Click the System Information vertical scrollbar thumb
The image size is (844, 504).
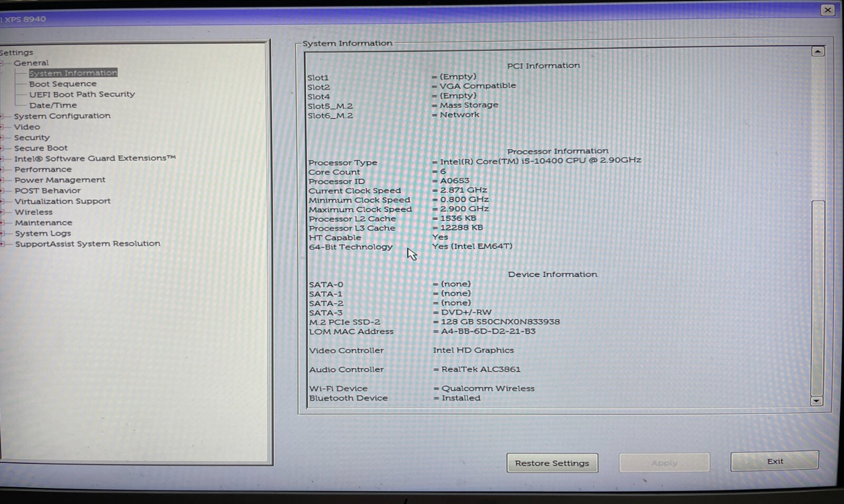[818, 298]
